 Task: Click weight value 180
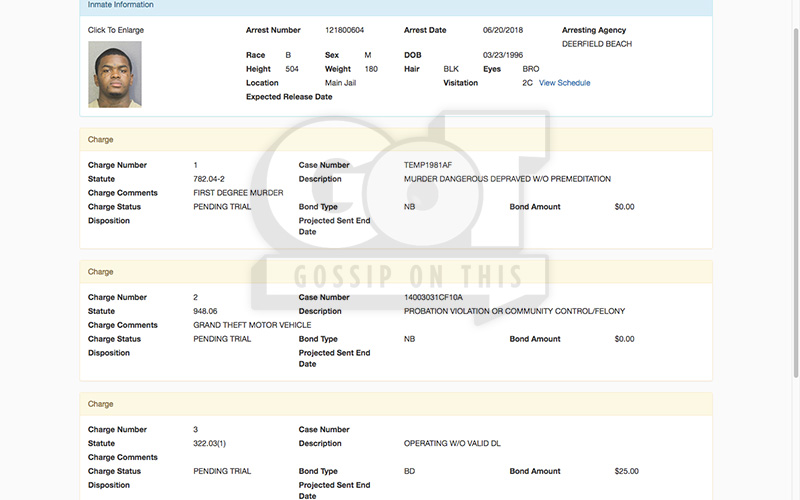371,69
